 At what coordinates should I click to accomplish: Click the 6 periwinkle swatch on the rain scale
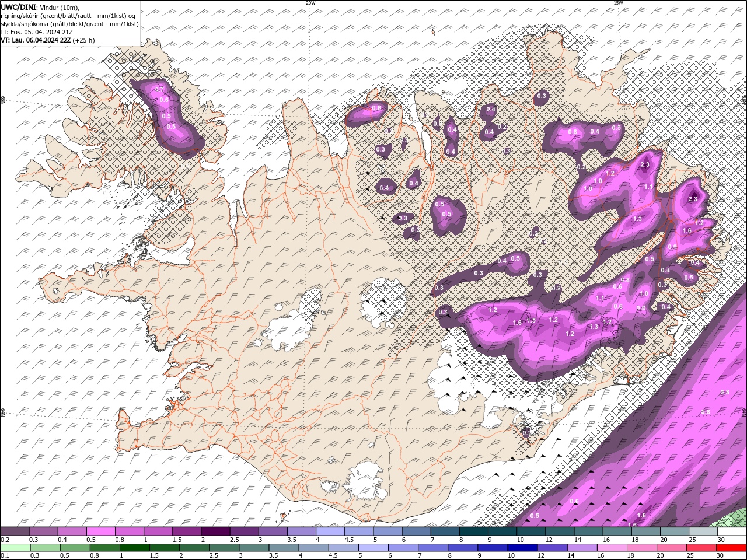(403, 547)
